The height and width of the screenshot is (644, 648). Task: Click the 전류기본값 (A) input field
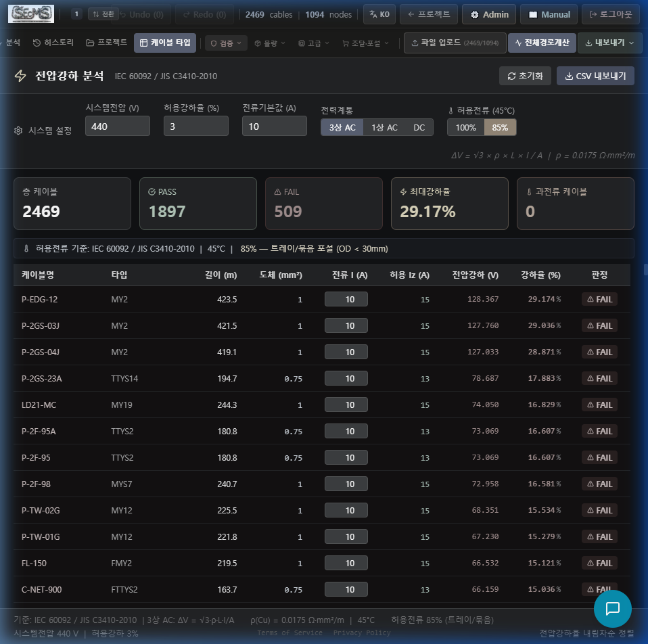pos(275,126)
